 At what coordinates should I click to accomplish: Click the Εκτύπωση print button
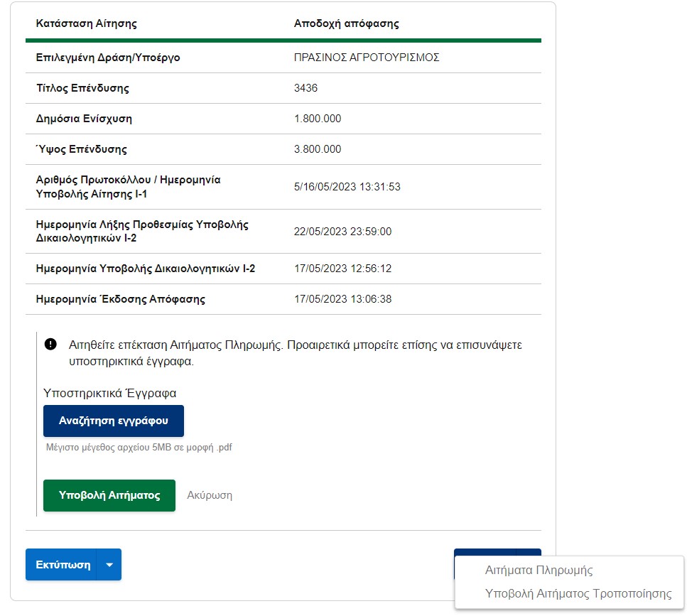coord(61,565)
